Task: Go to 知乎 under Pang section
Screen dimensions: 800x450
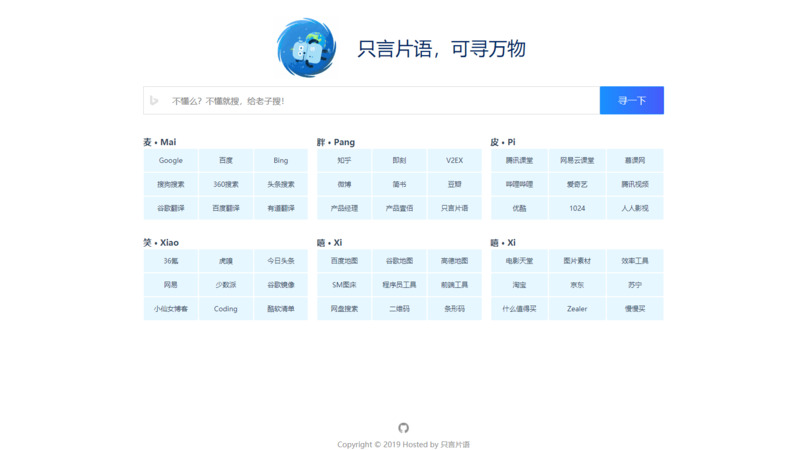Action: 344,160
